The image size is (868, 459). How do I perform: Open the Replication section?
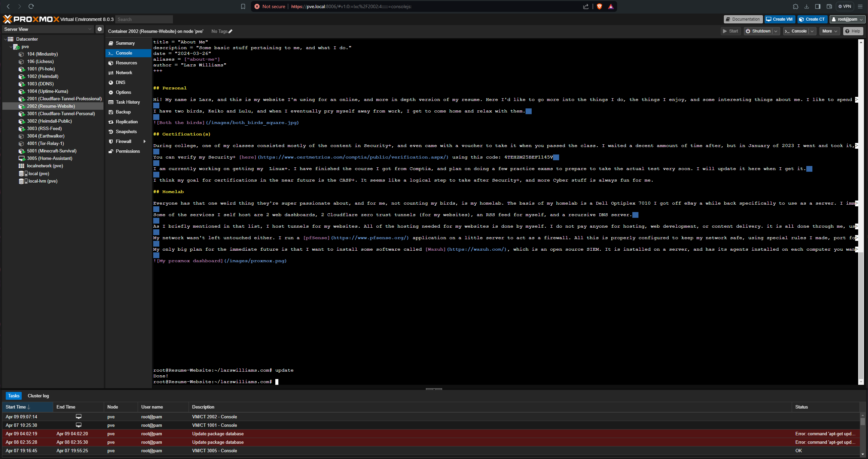[x=128, y=122]
